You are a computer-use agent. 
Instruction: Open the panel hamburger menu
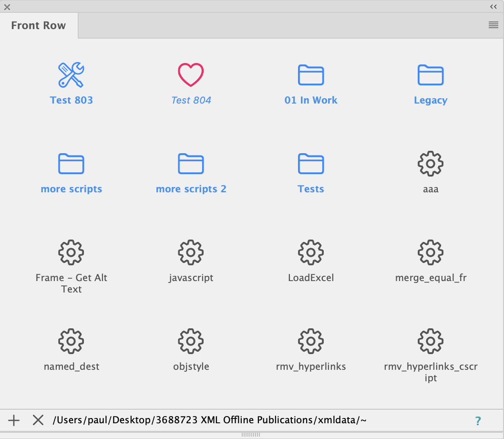click(x=494, y=25)
